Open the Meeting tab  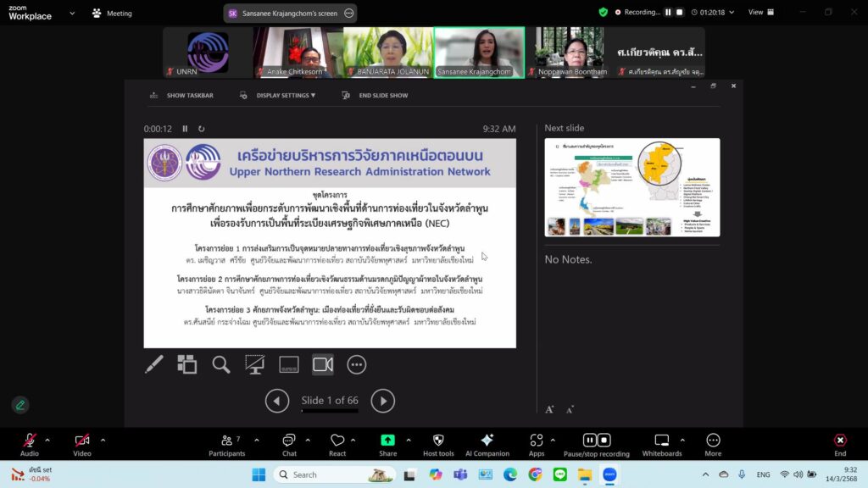(112, 14)
